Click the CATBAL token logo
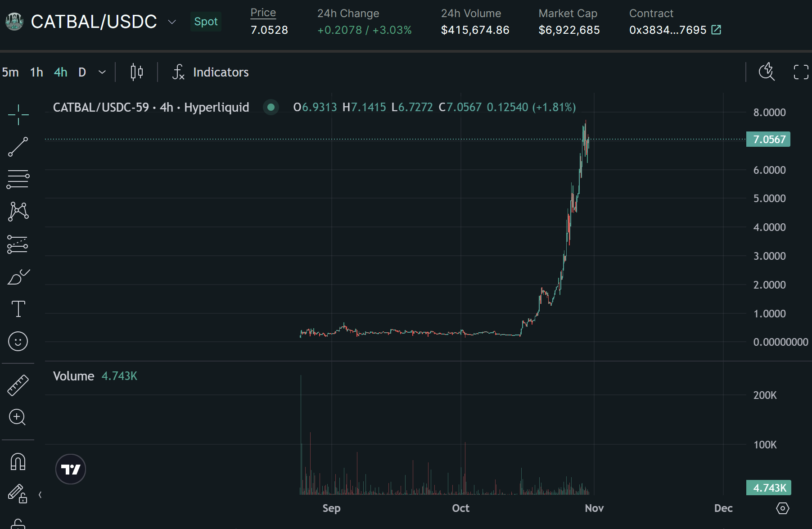 click(x=14, y=22)
